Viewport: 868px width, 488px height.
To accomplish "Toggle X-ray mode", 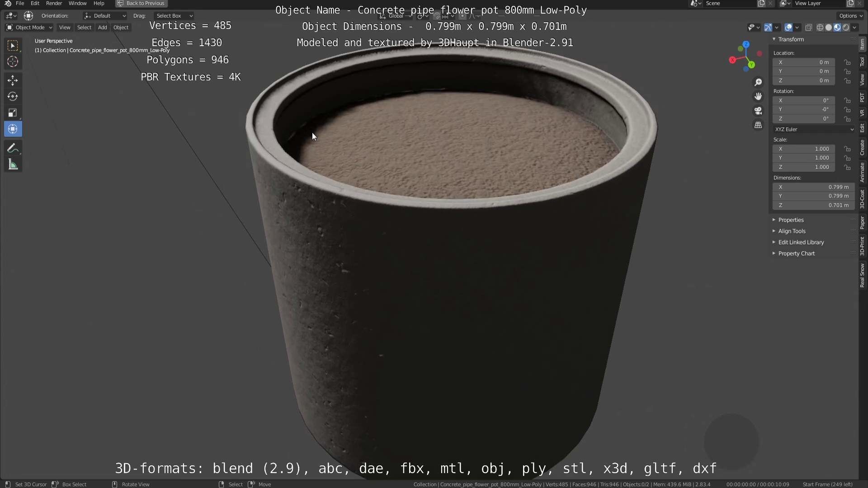I will tap(809, 28).
